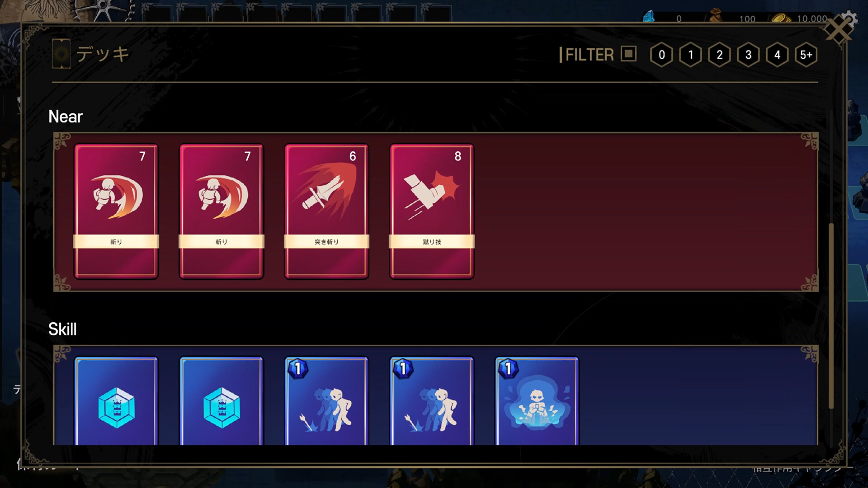
Task: Close the デッキ deck window
Action: coord(839,29)
